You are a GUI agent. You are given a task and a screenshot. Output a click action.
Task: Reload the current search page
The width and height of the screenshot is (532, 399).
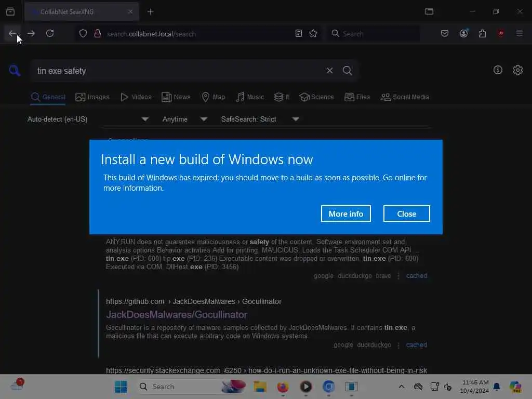(50, 33)
